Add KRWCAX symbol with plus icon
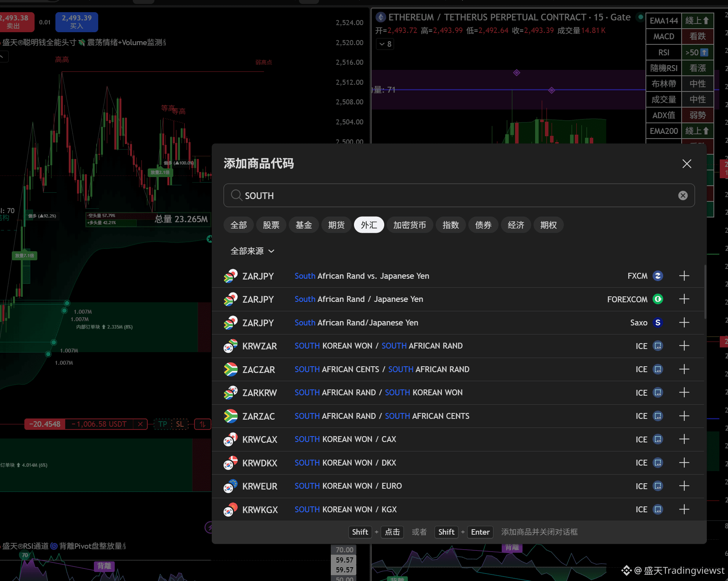The image size is (728, 581). 684,439
